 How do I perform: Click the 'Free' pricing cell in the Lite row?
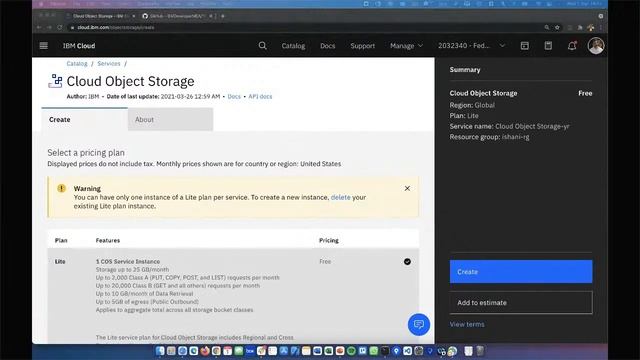coord(325,261)
